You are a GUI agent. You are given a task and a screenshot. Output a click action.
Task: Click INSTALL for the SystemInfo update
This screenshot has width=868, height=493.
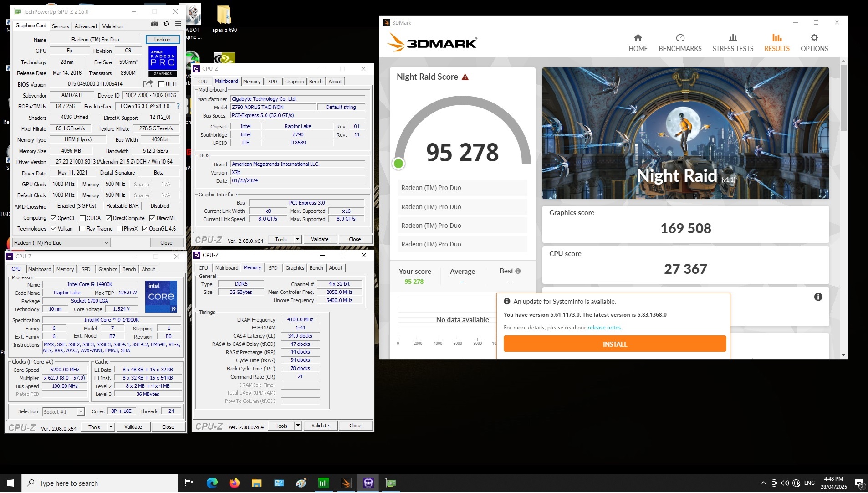click(614, 344)
